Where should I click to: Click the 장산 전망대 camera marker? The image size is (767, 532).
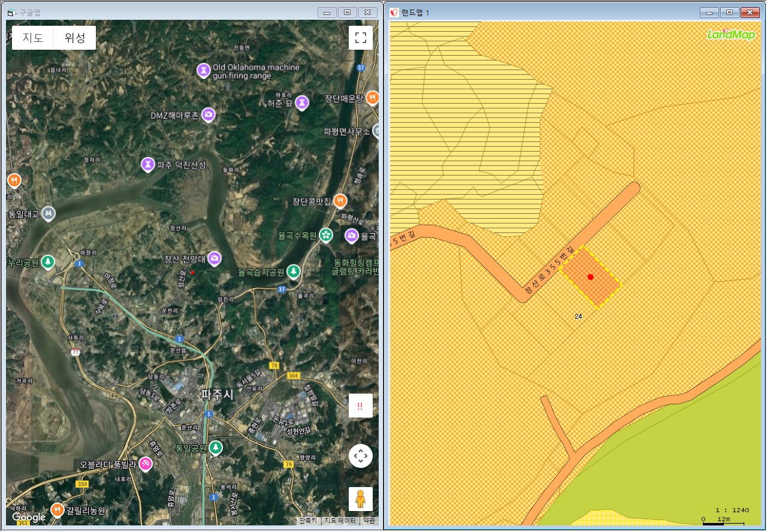tap(214, 259)
